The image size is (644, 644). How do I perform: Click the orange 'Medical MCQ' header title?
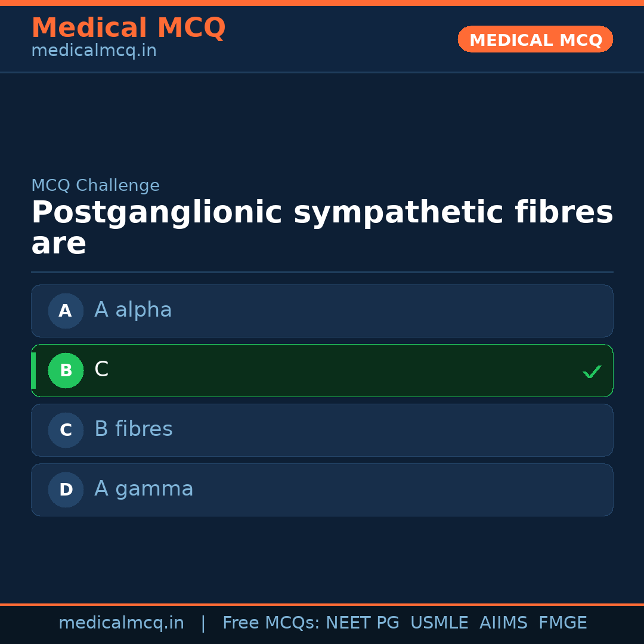click(x=128, y=28)
